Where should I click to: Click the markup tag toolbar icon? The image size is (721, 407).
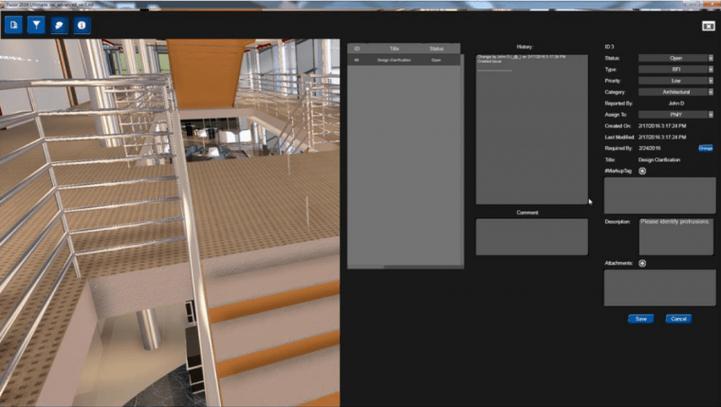coord(59,25)
